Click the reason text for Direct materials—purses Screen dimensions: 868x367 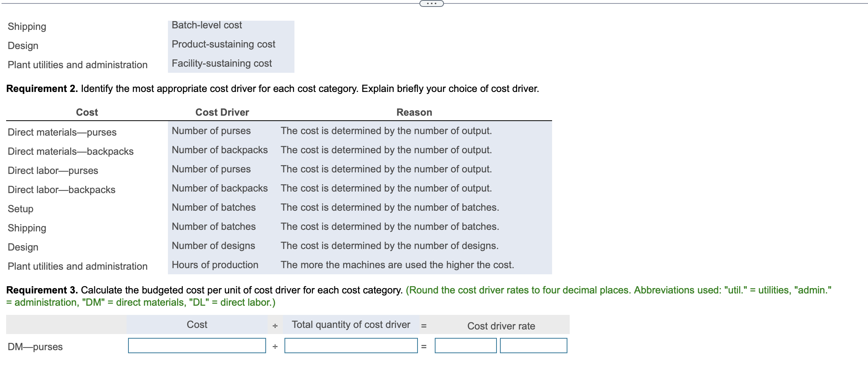click(386, 131)
